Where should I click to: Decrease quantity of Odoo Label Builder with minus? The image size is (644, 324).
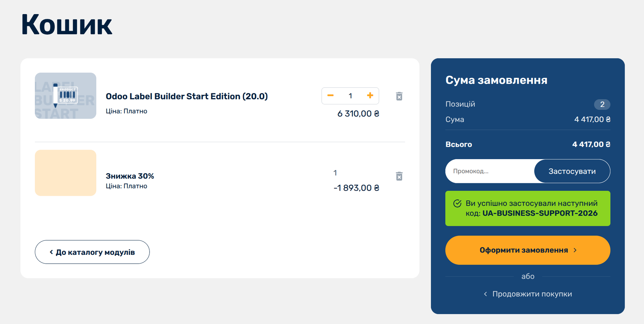[x=330, y=96]
